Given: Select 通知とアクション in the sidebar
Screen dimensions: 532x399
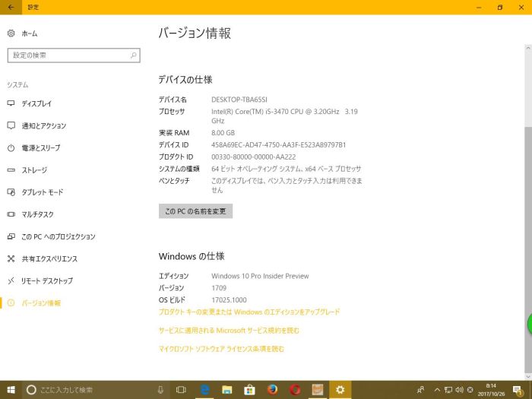Looking at the screenshot, I should [43, 125].
